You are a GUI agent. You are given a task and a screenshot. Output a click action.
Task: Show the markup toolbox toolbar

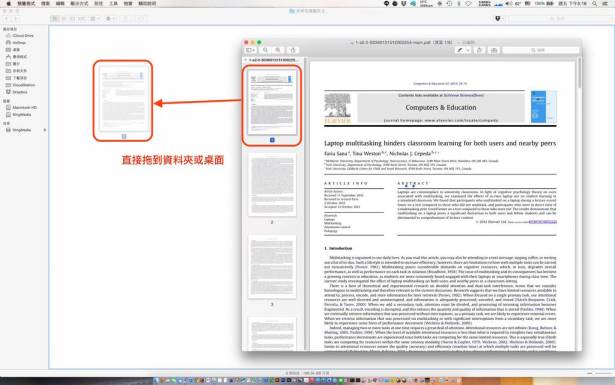494,50
